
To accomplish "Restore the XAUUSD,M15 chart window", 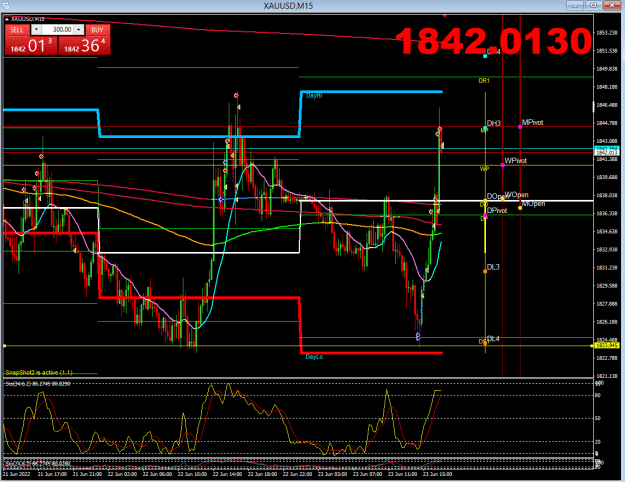I will 594,5.
